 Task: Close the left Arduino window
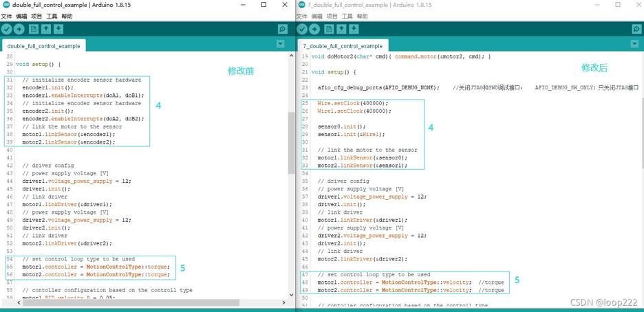(285, 5)
